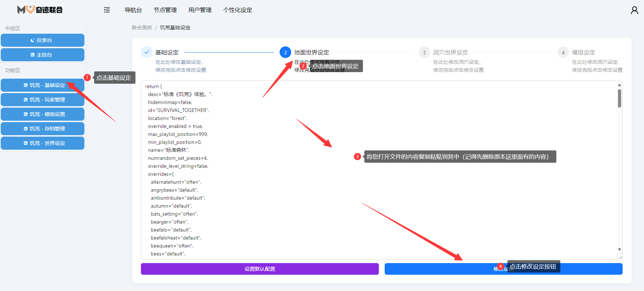Click the line id="SURVIVAL_TOGETHER"
The height and width of the screenshot is (291, 644).
tap(179, 110)
